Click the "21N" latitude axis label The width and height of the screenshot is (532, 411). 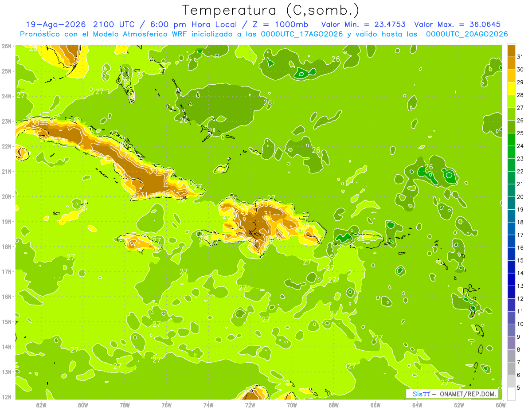[7, 171]
